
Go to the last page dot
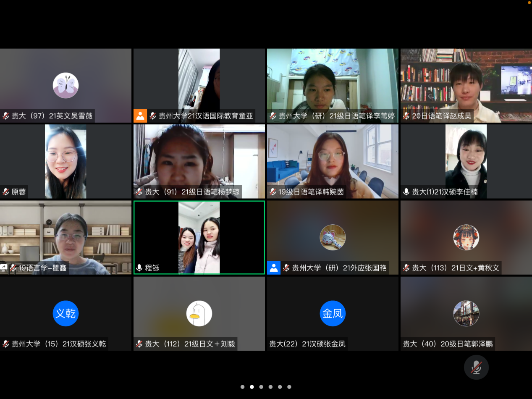(289, 387)
